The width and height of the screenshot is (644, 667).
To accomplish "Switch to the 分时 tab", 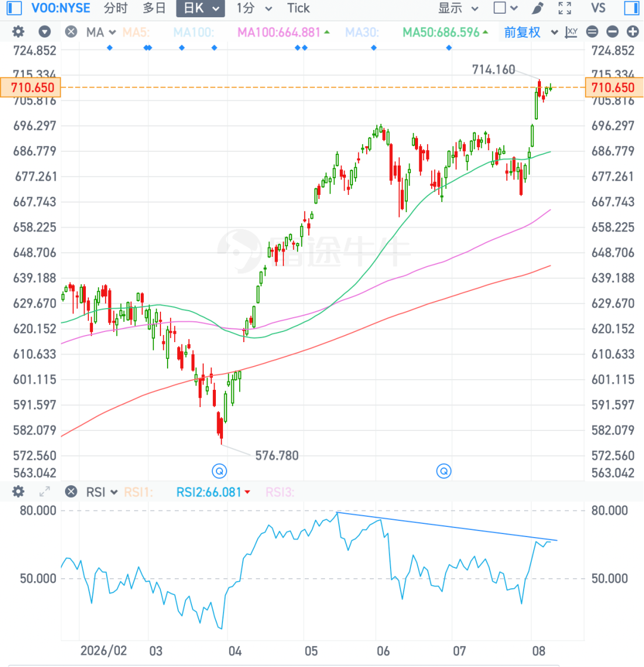I will pos(115,8).
